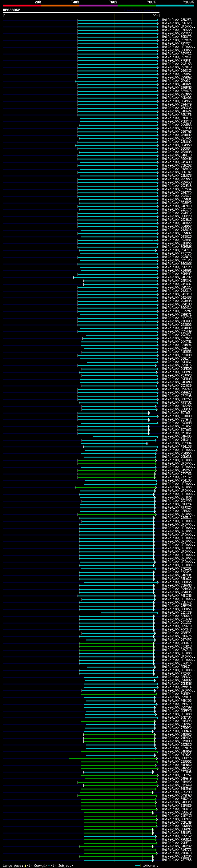Select hit UniRef100_Q299D2
Viewport: 197px width, 868px height.
177,761
